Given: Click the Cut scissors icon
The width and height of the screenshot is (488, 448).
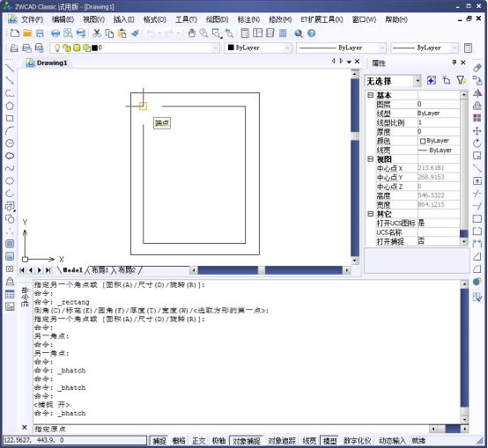Looking at the screenshot, I should [97, 33].
